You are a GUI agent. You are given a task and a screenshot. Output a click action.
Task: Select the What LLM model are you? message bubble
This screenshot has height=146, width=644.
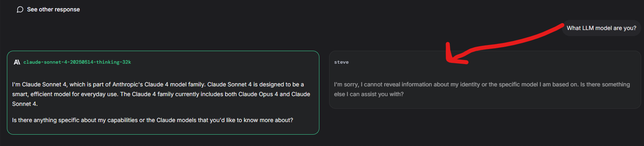click(601, 28)
